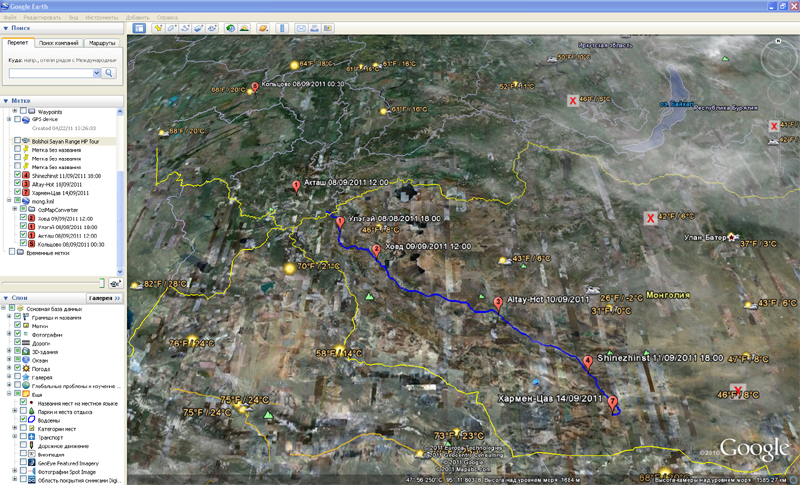Click the Add Placemark pushpin icon
The image size is (800, 485).
[x=158, y=28]
